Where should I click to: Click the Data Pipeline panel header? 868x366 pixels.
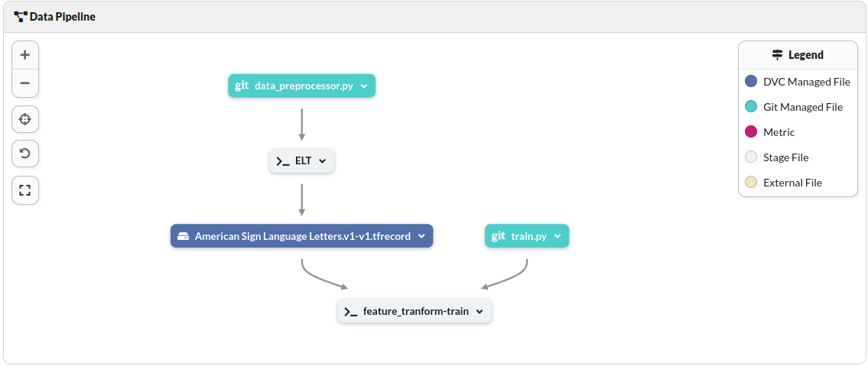pos(55,16)
